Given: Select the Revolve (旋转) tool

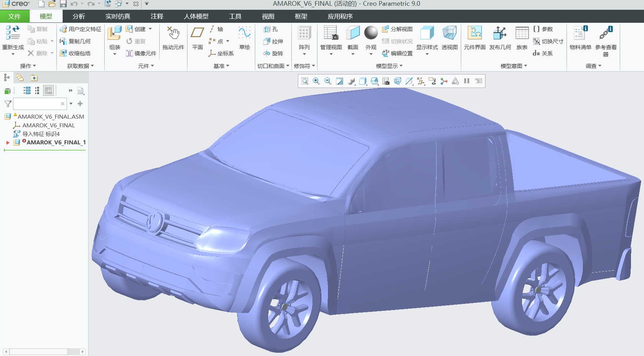Looking at the screenshot, I should [x=273, y=53].
